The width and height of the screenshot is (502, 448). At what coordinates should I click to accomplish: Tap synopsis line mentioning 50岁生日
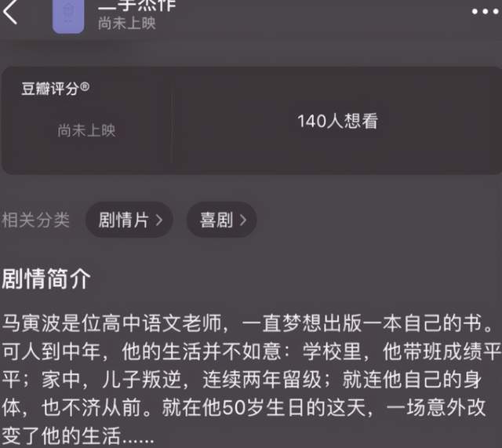tap(244, 408)
